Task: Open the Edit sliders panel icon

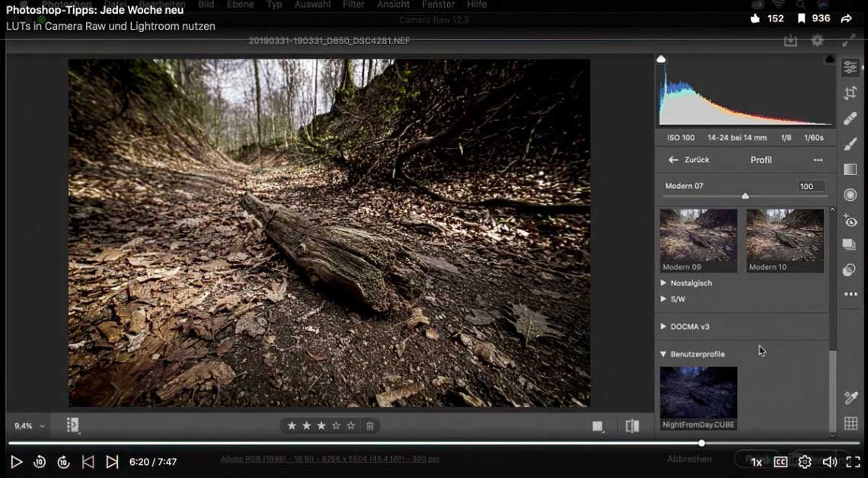Action: point(850,68)
